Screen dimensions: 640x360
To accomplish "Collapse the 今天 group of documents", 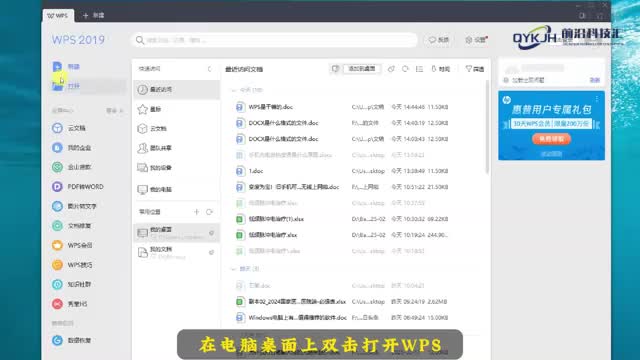I will pyautogui.click(x=234, y=90).
